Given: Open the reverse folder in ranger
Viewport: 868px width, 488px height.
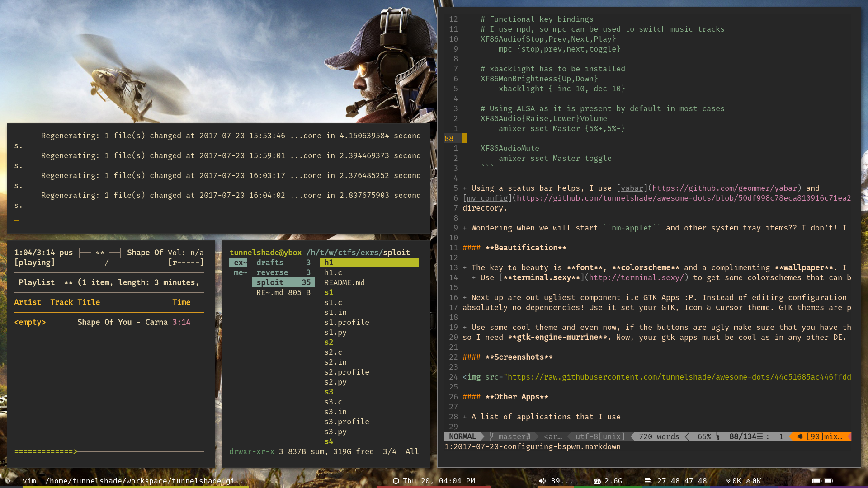Looking at the screenshot, I should click(272, 272).
